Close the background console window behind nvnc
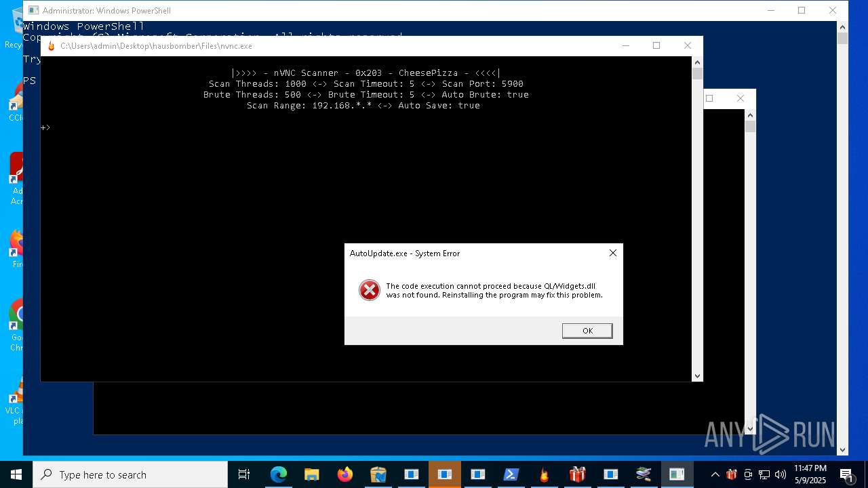Viewport: 868px width, 488px height. [x=741, y=98]
